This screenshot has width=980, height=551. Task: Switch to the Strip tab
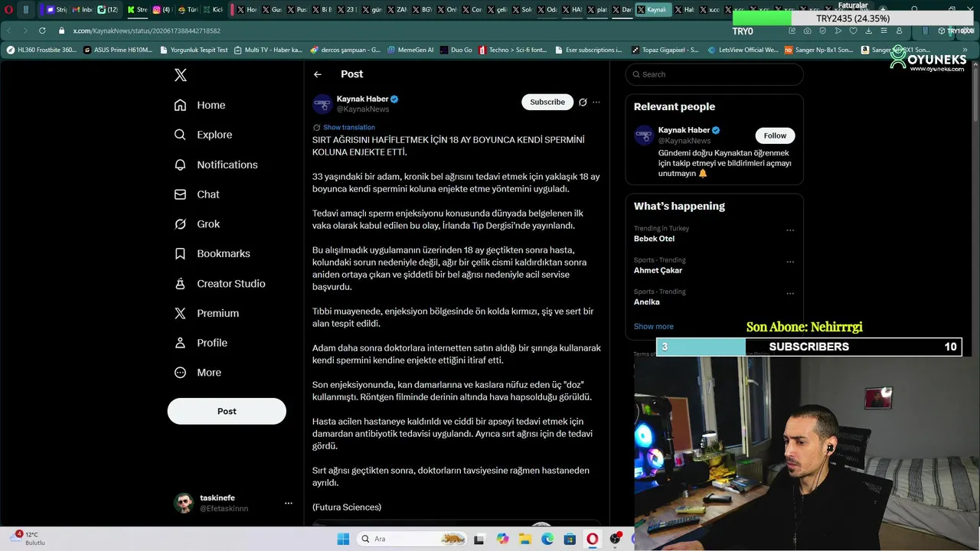point(57,10)
